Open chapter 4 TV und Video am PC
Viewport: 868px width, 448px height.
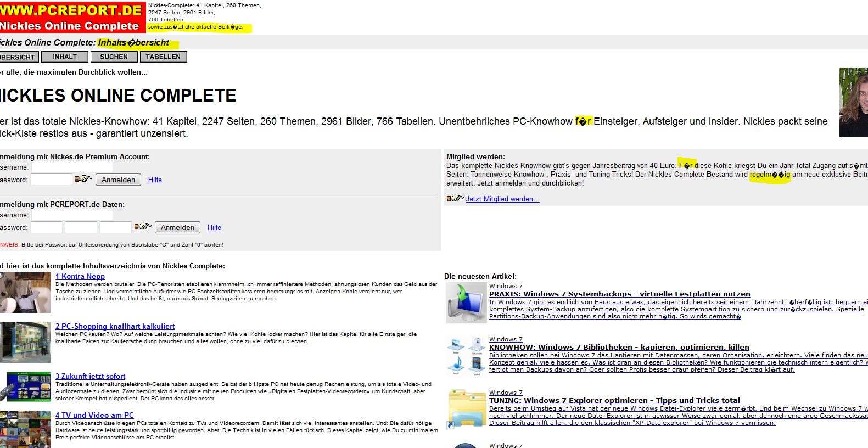(x=94, y=415)
